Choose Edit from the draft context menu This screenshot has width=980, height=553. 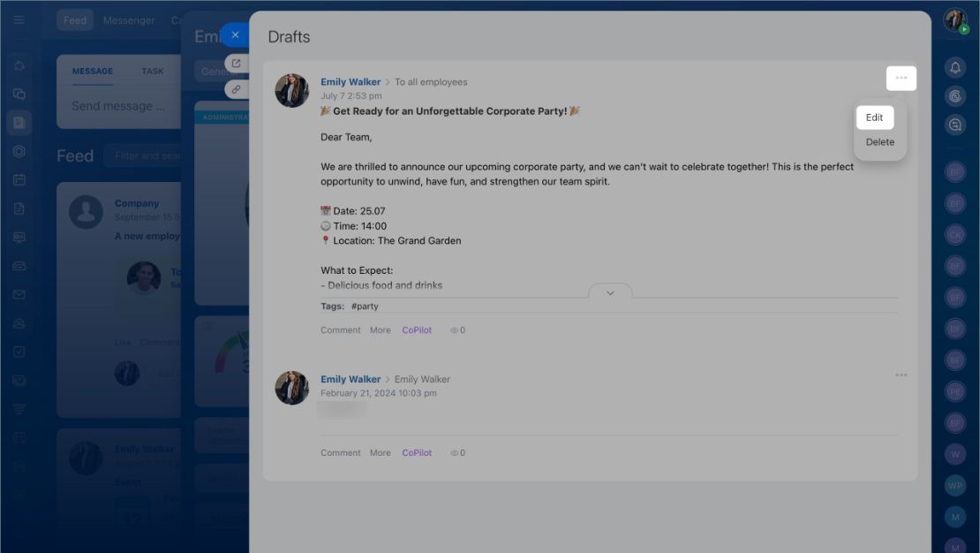[874, 117]
